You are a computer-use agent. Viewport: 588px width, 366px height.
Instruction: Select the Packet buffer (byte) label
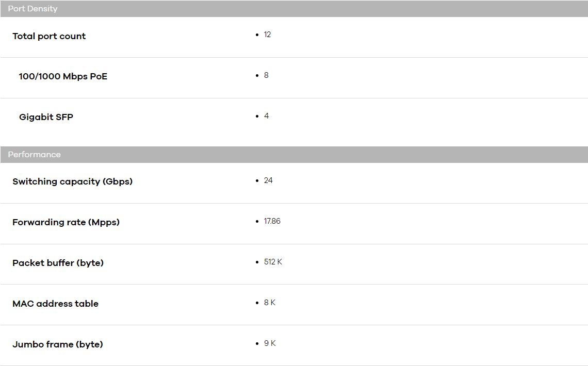click(58, 263)
